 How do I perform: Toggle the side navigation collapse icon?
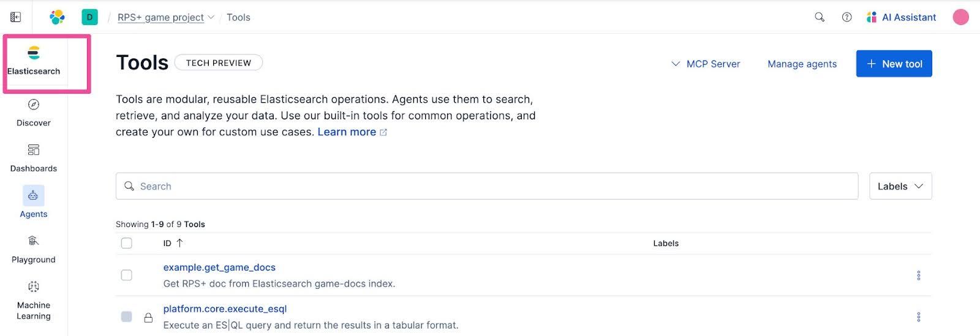(x=16, y=17)
